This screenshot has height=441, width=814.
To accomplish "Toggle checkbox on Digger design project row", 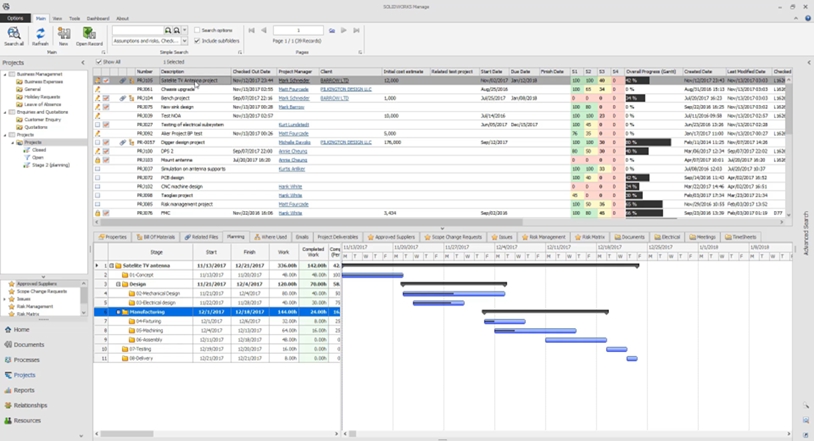I will click(x=97, y=142).
